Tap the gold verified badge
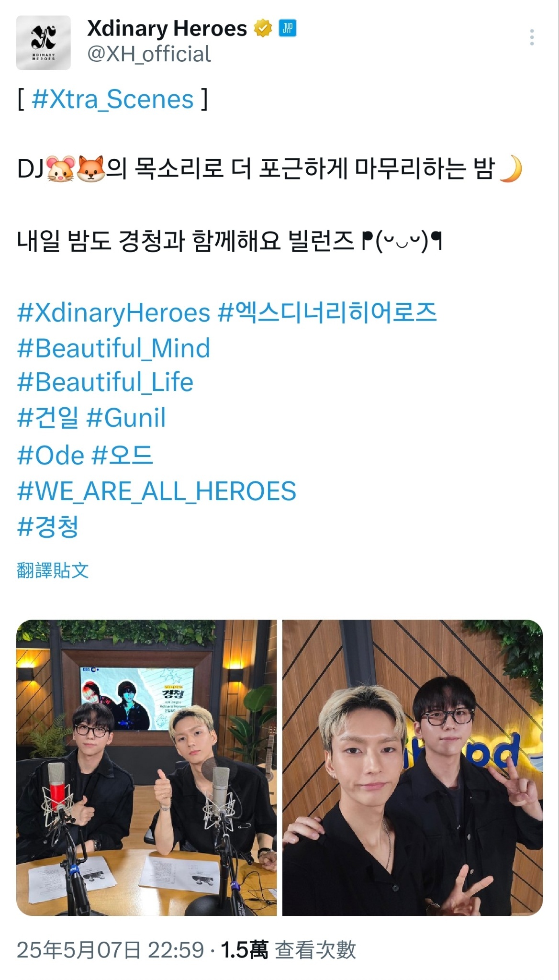Image resolution: width=559 pixels, height=980 pixels. click(262, 29)
